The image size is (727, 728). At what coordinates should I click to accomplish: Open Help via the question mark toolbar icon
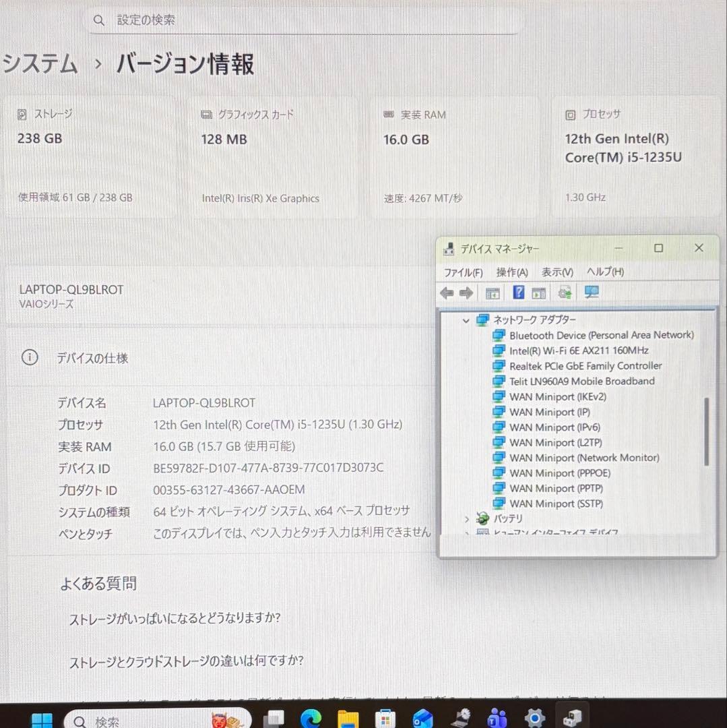pyautogui.click(x=517, y=292)
